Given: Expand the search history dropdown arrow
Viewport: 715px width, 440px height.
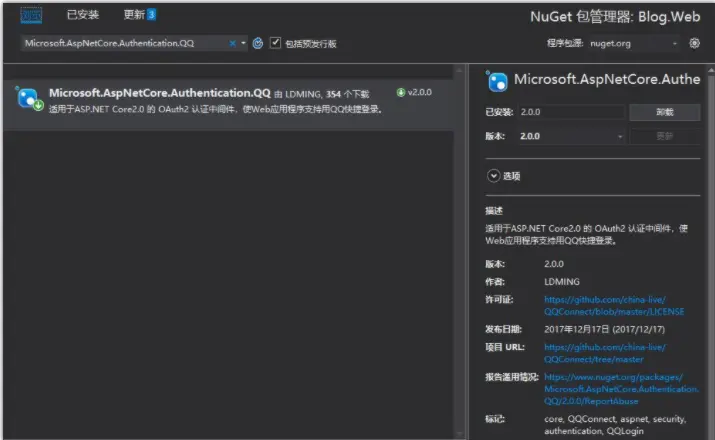Looking at the screenshot, I should (243, 43).
